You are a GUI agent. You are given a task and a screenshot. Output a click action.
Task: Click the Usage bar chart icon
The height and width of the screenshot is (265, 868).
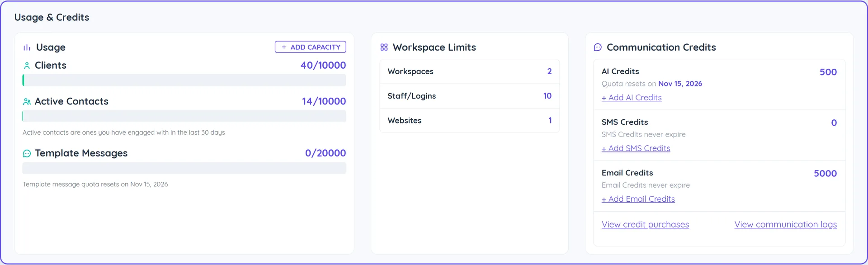coord(27,47)
